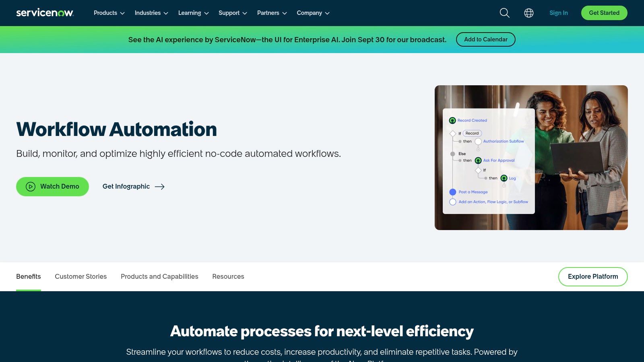Screen dimensions: 644x362
Task: Select the Record Created node icon
Action: (x=452, y=120)
